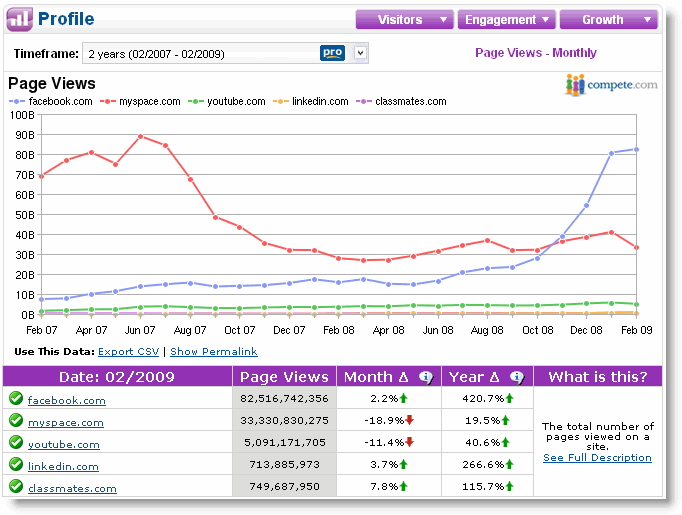This screenshot has width=682, height=515.
Task: Click the compete.com logo
Action: point(611,84)
